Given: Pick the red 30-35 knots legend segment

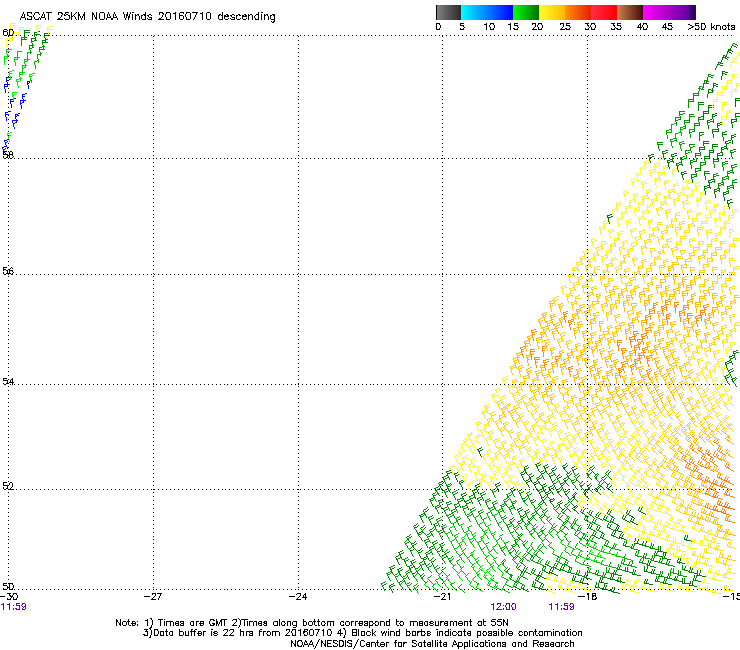Looking at the screenshot, I should pyautogui.click(x=604, y=12).
